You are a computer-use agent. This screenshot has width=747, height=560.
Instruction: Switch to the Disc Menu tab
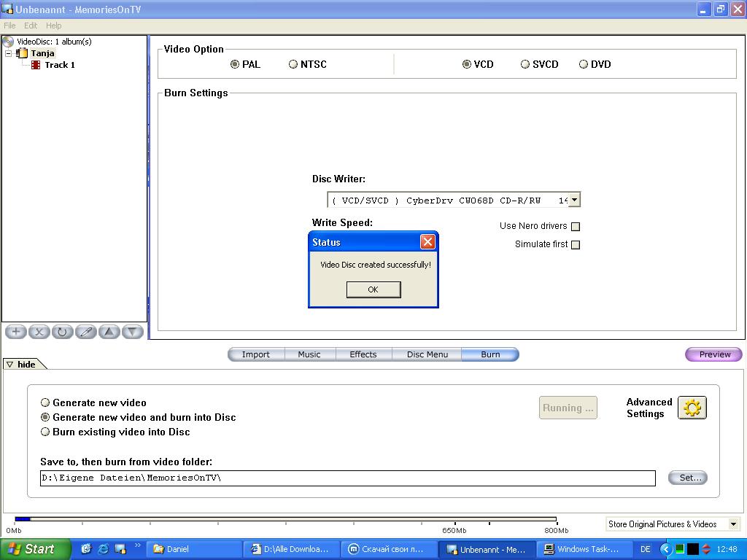coord(427,354)
